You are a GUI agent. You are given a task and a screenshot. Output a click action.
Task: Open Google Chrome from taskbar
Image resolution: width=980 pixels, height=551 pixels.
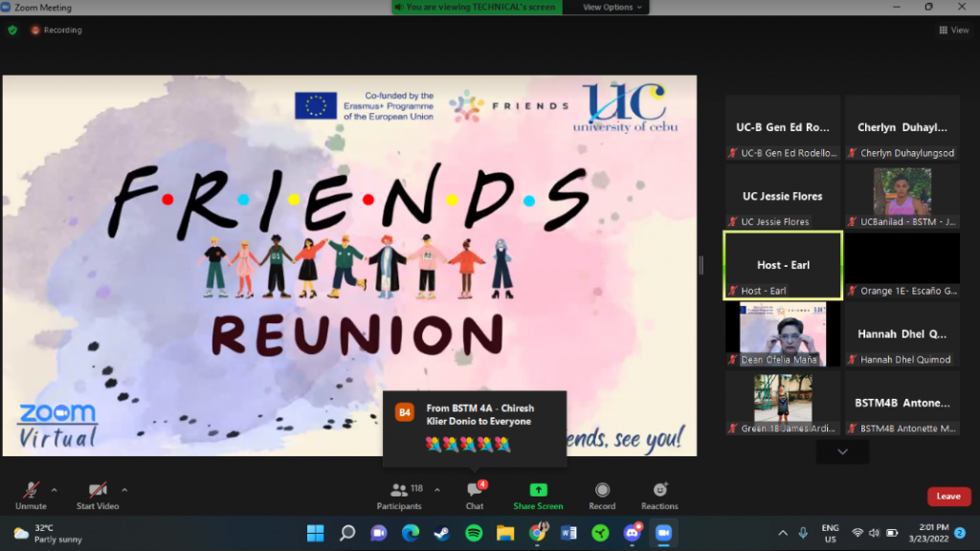538,532
